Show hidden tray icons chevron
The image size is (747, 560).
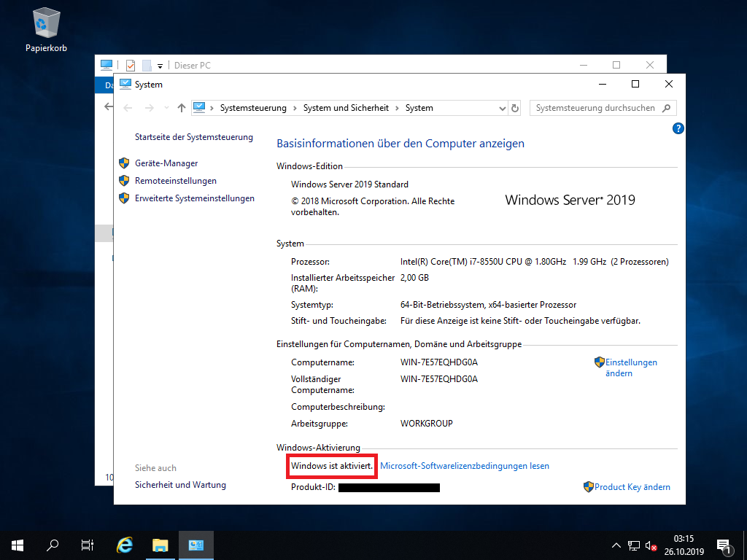click(616, 545)
